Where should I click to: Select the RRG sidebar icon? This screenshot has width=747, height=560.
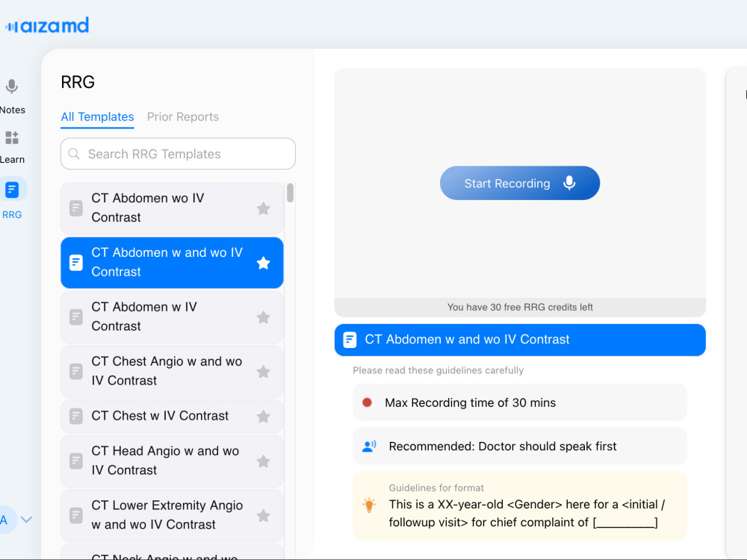coord(13,190)
